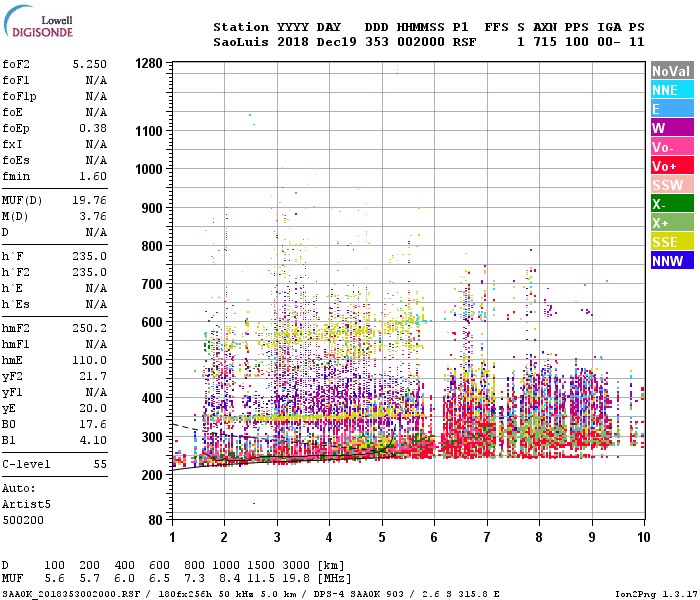Select the X- dark green legend swatch
Image resolution: width=700 pixels, height=600 pixels.
(672, 204)
